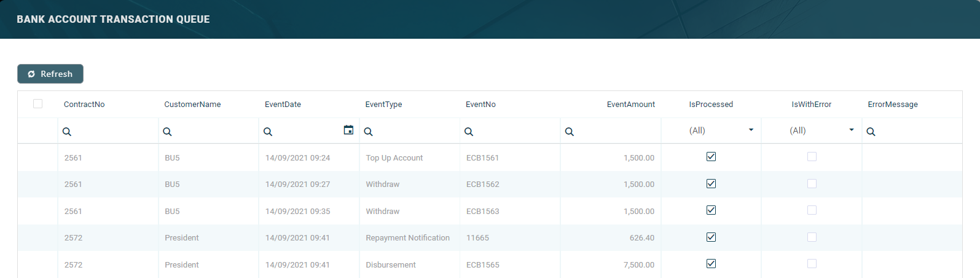Click the ErrorMessage filter input field

click(917, 132)
